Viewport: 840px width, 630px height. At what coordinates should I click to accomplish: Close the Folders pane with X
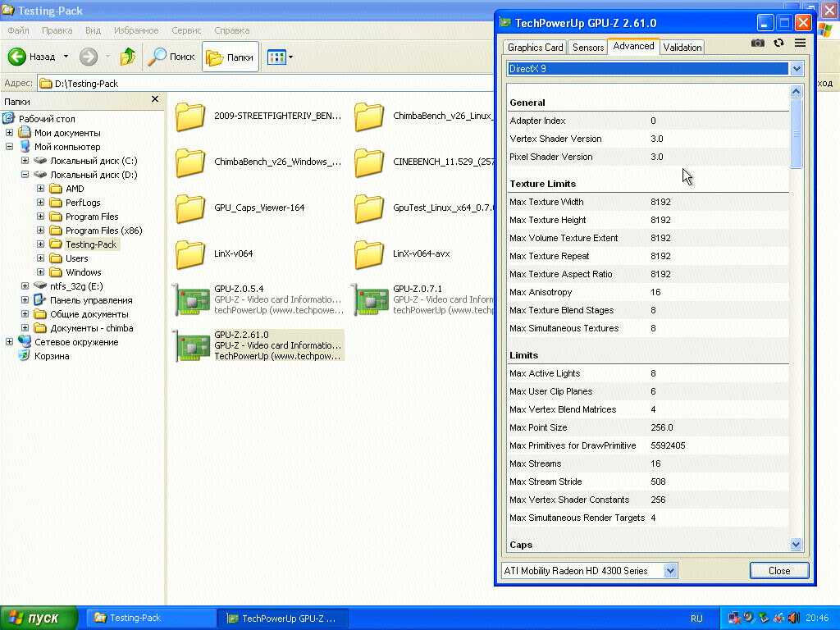[x=155, y=99]
